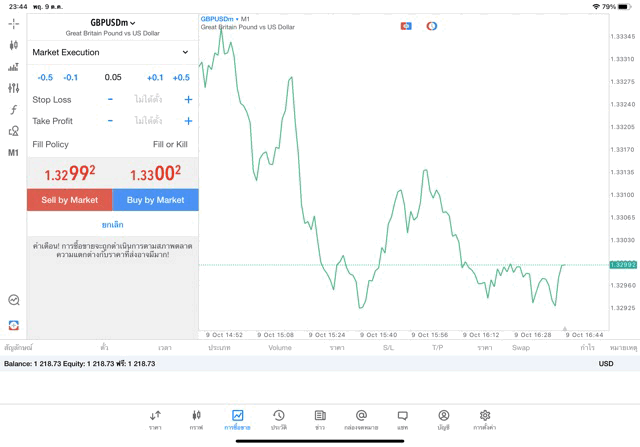Increase volume by +0.1

pyautogui.click(x=154, y=77)
